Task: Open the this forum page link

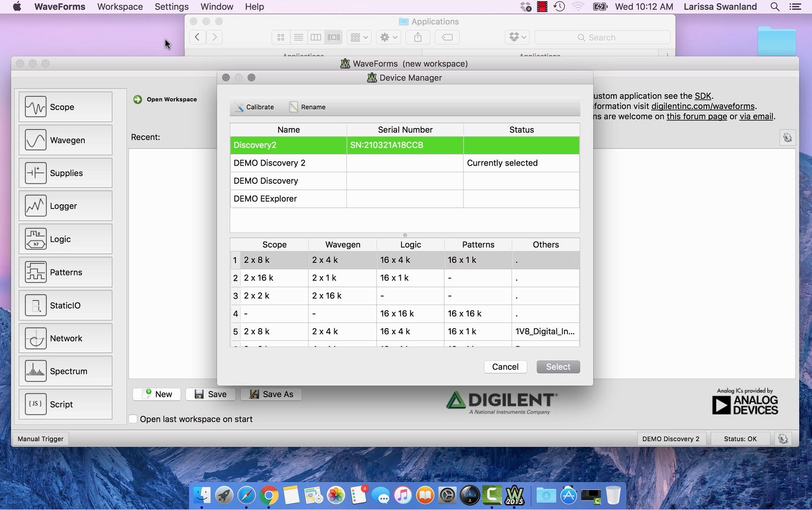Action: (697, 116)
